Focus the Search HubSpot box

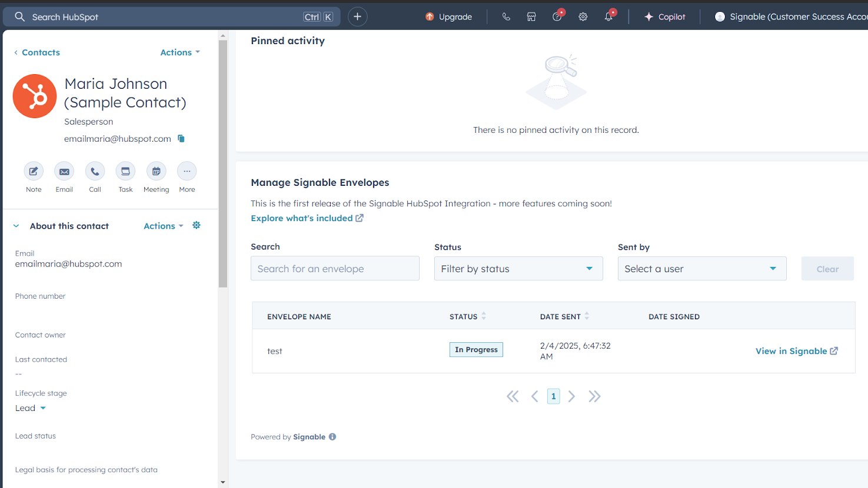point(171,16)
